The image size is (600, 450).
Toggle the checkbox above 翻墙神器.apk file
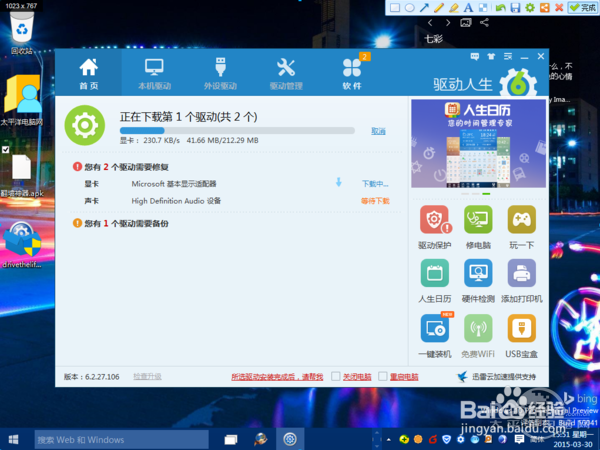5,149
